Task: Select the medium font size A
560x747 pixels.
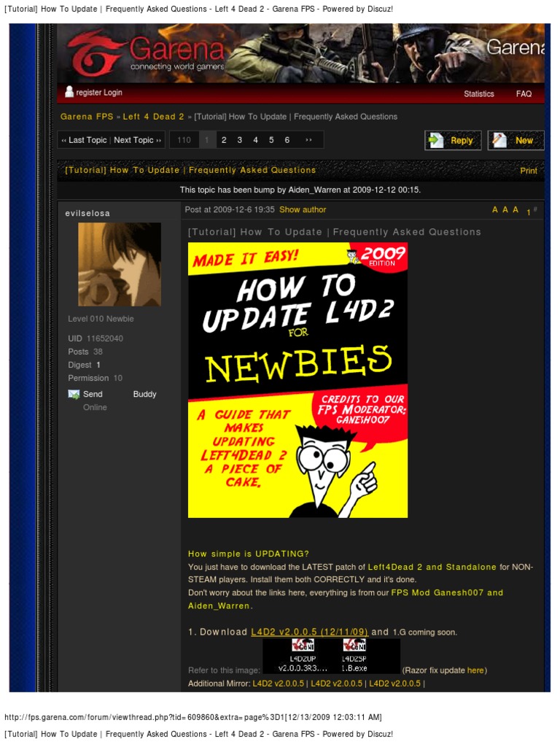Action: click(x=505, y=209)
